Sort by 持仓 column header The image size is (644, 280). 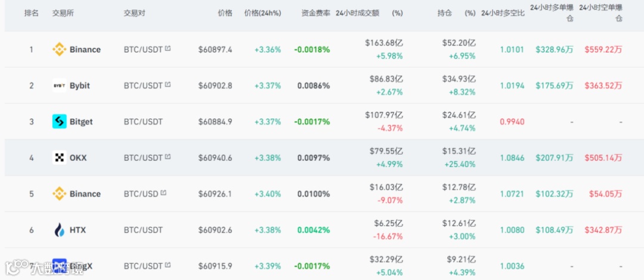(x=444, y=13)
